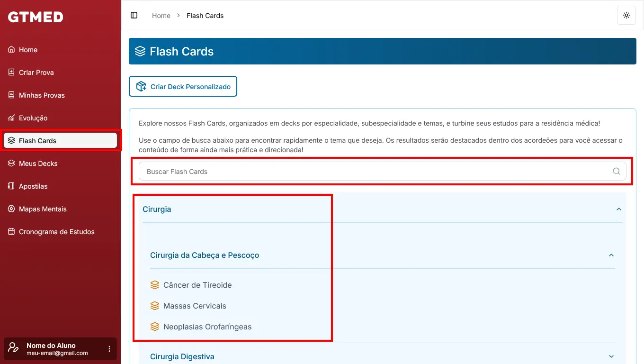Click the Home breadcrumb link
644x364 pixels.
(x=161, y=16)
